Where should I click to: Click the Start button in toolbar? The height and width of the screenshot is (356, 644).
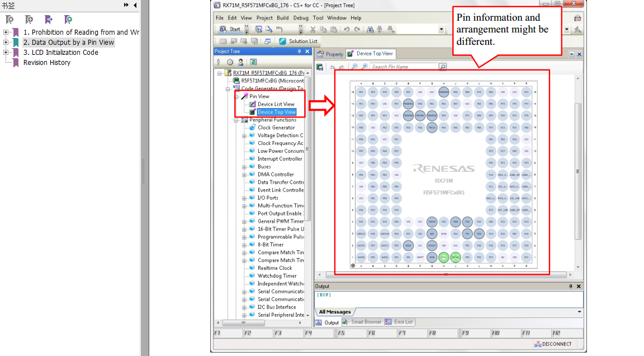[230, 29]
